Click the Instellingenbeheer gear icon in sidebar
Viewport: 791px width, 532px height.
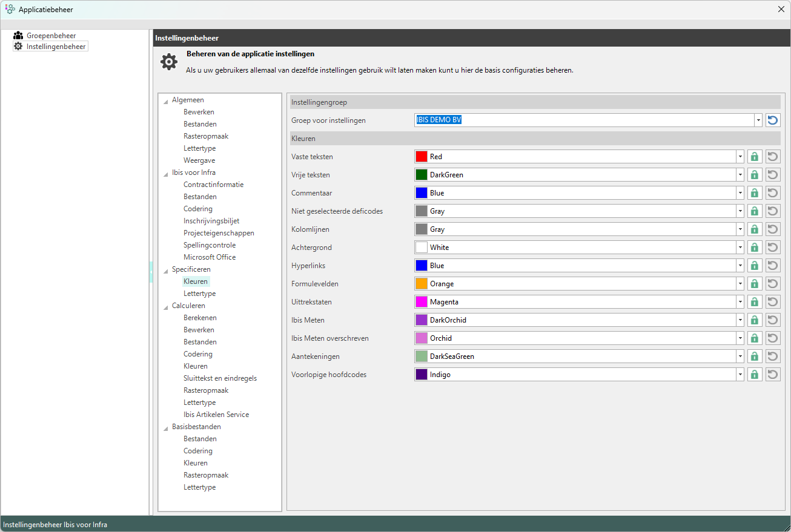point(18,47)
